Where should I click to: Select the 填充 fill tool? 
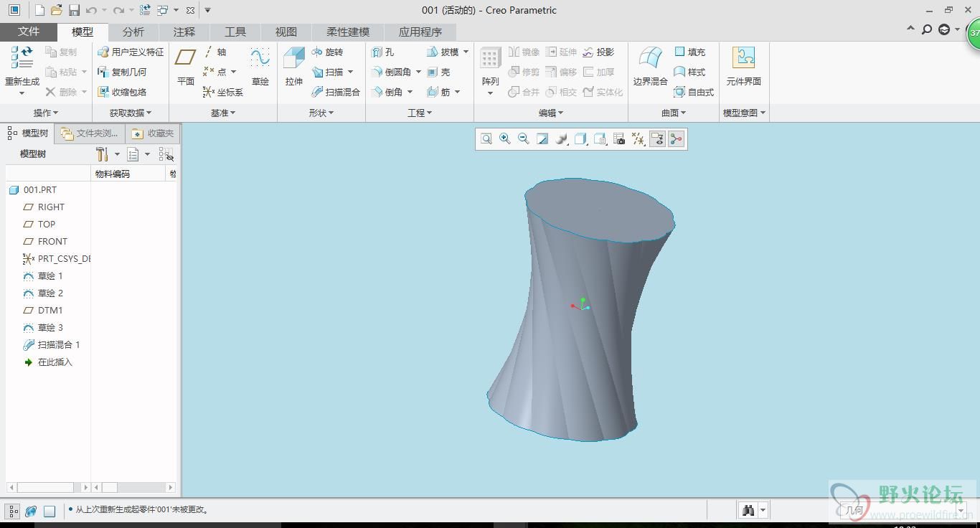click(x=689, y=52)
